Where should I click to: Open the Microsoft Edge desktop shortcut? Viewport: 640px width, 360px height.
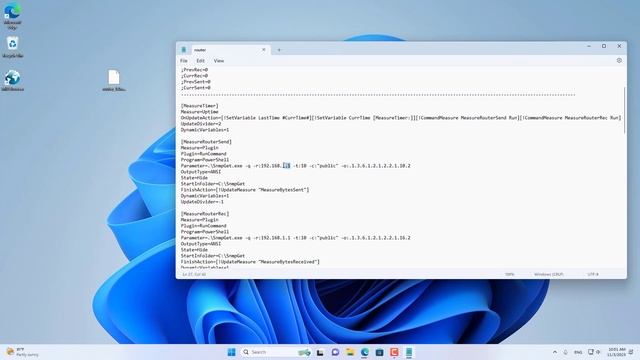(13, 16)
